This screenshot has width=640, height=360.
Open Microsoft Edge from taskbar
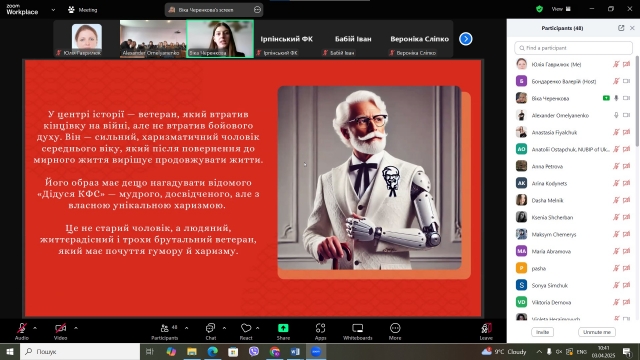213,351
